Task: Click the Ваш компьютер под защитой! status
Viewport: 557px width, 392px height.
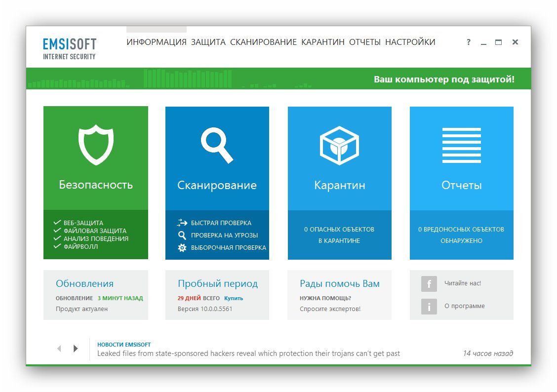Action: click(444, 79)
